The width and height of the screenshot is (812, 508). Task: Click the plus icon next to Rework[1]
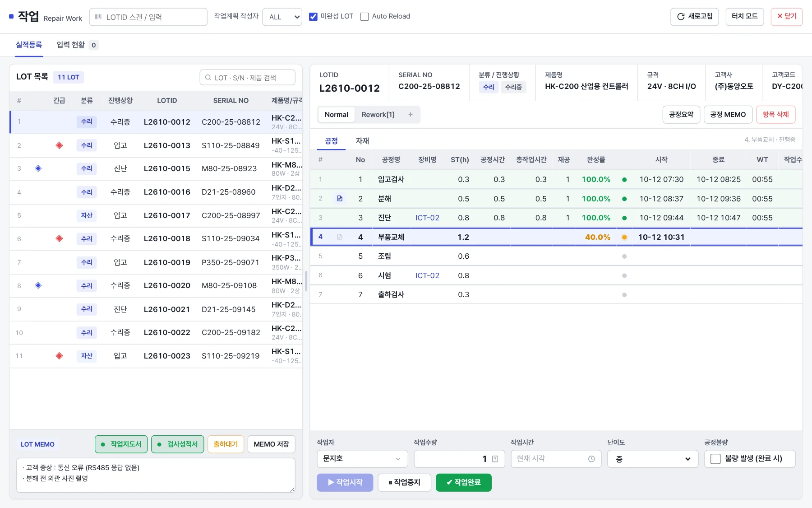click(411, 115)
